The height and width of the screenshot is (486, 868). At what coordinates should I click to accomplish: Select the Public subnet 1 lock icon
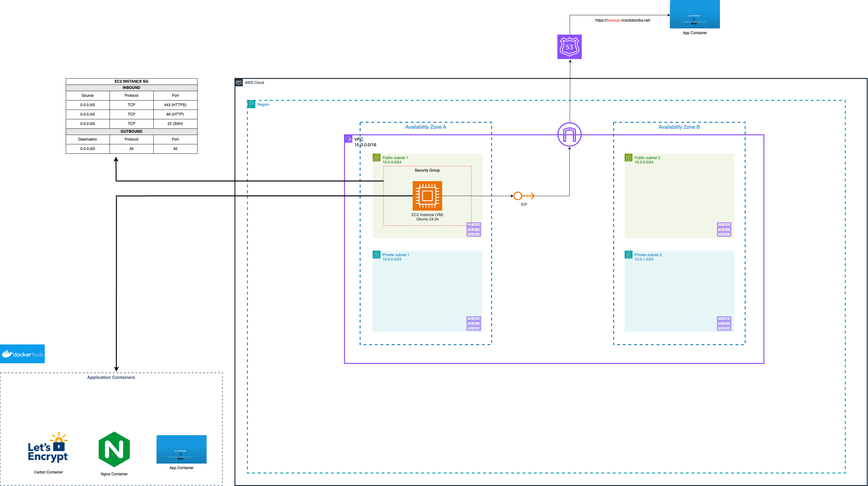point(376,158)
